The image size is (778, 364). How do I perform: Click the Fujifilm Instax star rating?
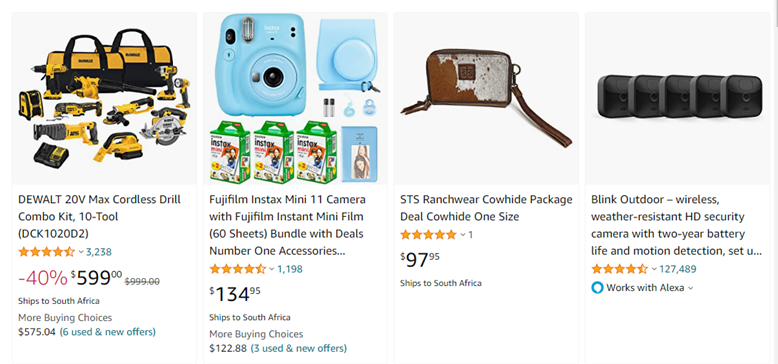click(238, 269)
